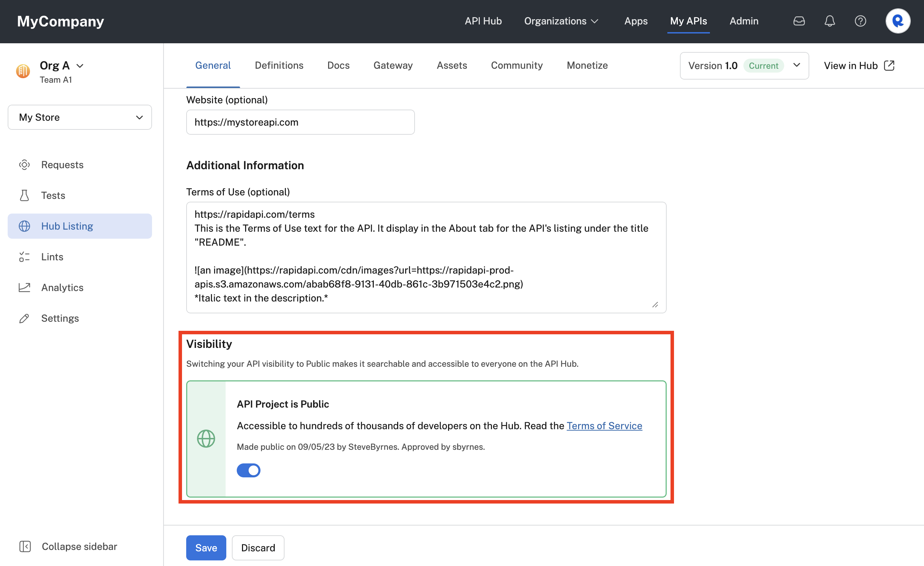The height and width of the screenshot is (566, 924).
Task: Click the external link icon beside View in Hub
Action: tap(889, 65)
